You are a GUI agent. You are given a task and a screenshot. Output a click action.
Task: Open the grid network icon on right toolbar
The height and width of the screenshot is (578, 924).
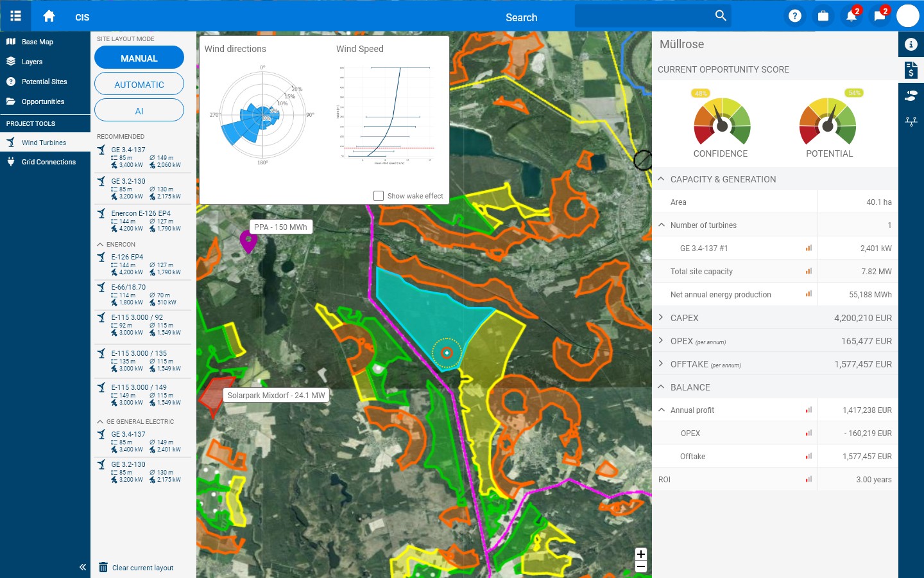click(x=911, y=121)
